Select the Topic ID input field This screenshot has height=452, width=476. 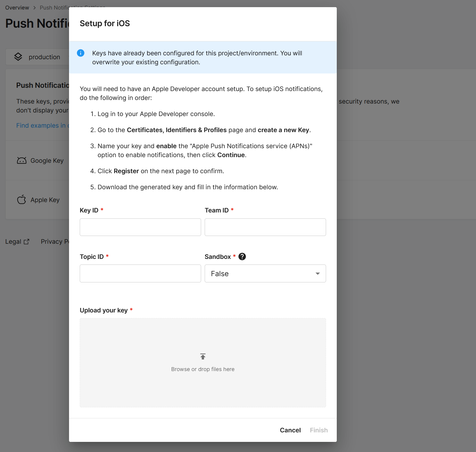[140, 273]
